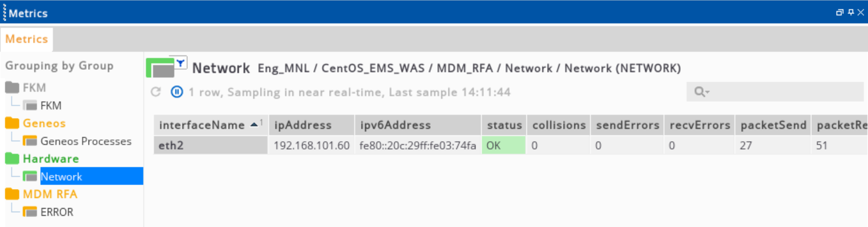The height and width of the screenshot is (227, 868).
Task: Open the search magnifier dropdown arrow
Action: tap(707, 92)
